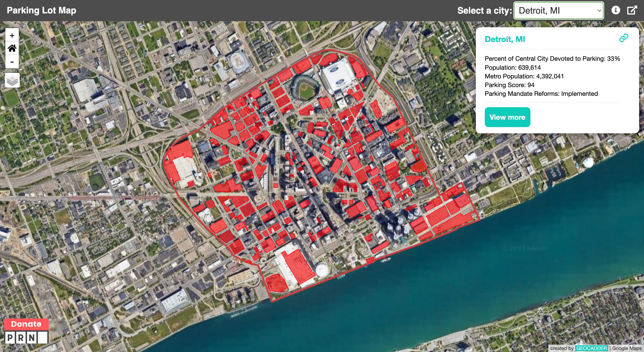This screenshot has width=644, height=352.
Task: Click the Donate button
Action: [x=26, y=324]
